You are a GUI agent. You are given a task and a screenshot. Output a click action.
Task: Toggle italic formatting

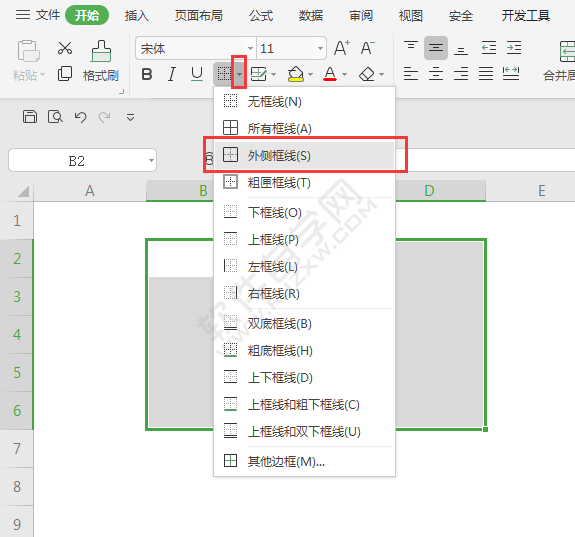[x=172, y=74]
